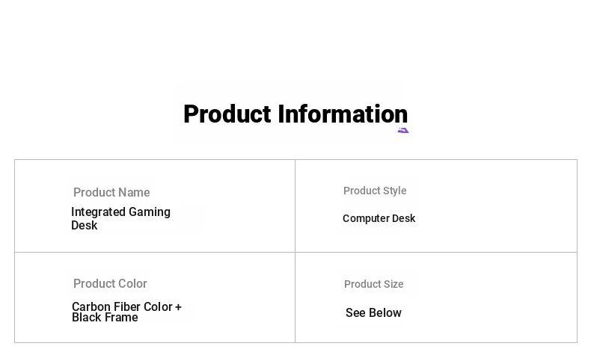The height and width of the screenshot is (364, 591).
Task: Click the plus sign after "Carbon Fiber Color"
Action: [x=178, y=307]
